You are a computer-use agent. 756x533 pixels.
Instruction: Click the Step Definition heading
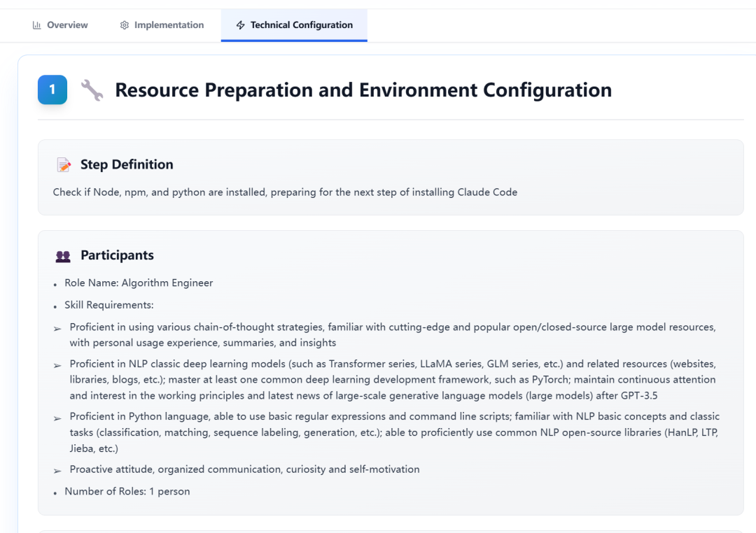(x=127, y=165)
